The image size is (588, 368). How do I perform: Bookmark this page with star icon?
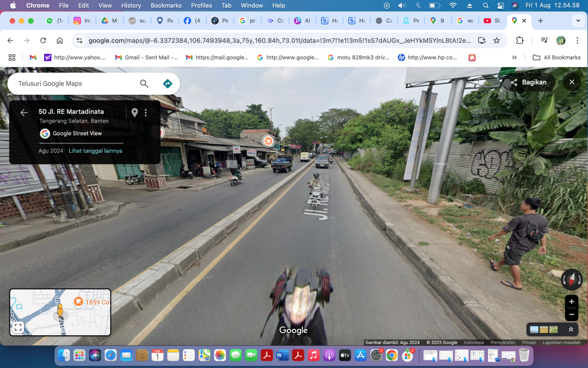pyautogui.click(x=497, y=40)
